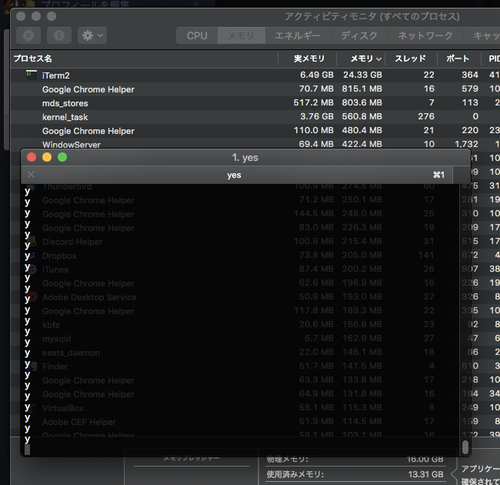Click the iTerm2 window title 1. yes
Viewport: 500px width, 485px height.
point(245,157)
